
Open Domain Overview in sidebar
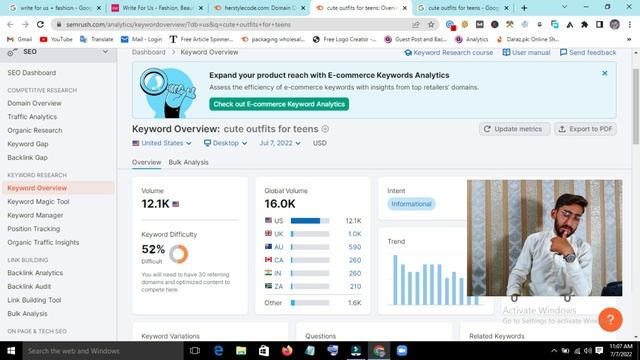[x=34, y=103]
